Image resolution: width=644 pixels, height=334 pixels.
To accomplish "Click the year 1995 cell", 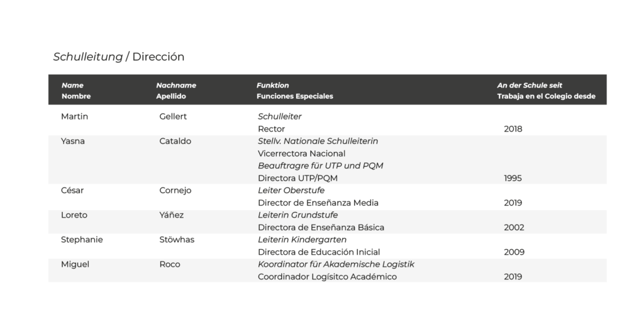I will click(513, 178).
